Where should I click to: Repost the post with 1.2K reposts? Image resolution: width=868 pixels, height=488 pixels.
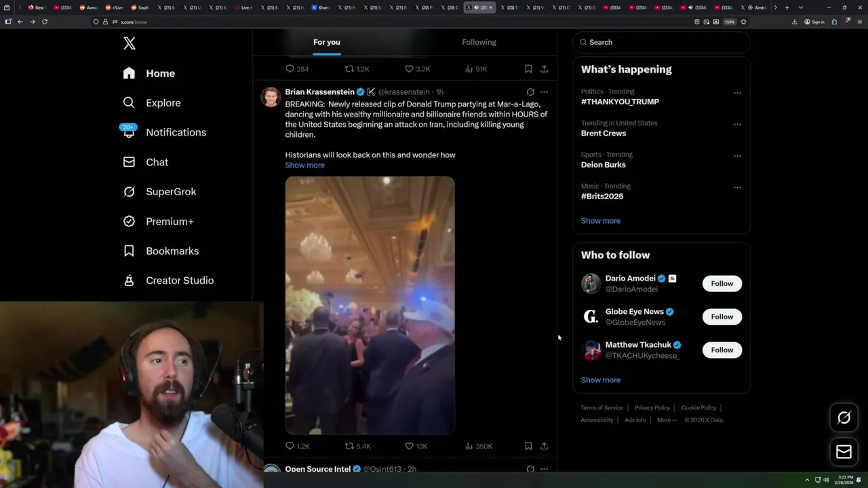357,69
